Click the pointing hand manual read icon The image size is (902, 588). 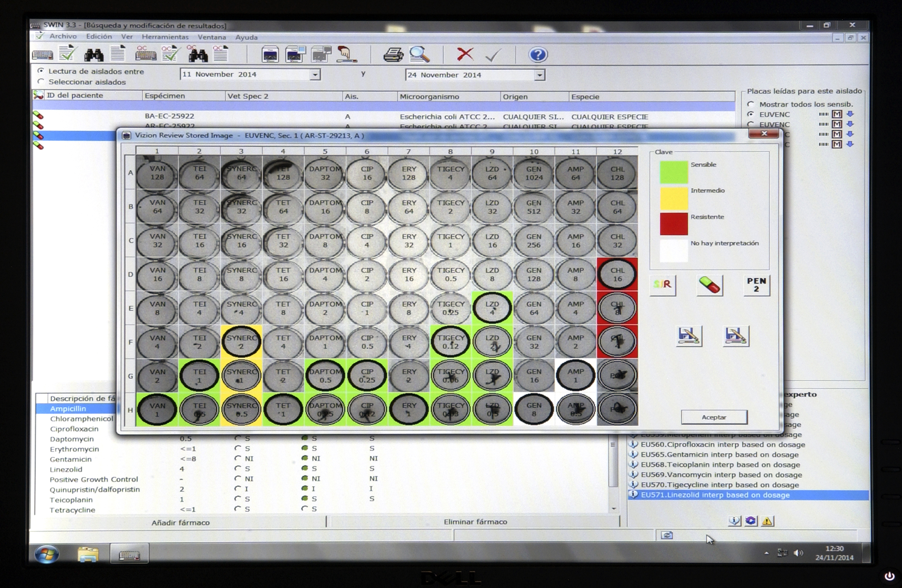[x=346, y=54]
